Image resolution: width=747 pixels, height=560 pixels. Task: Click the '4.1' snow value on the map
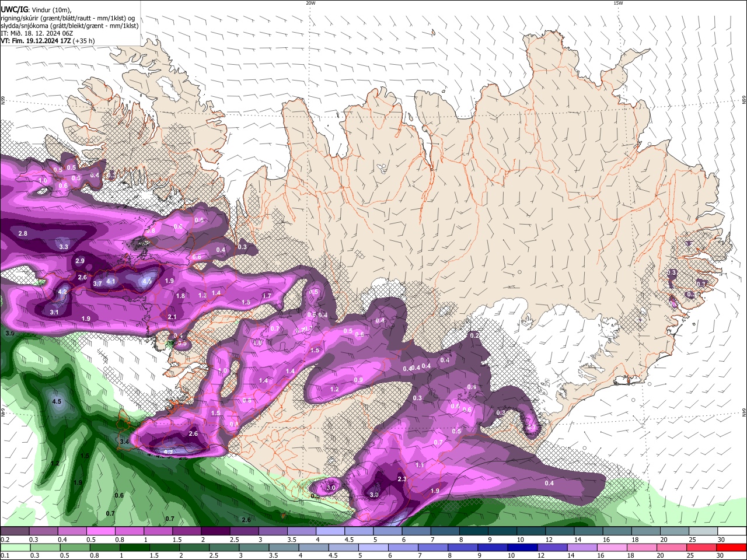point(111,281)
